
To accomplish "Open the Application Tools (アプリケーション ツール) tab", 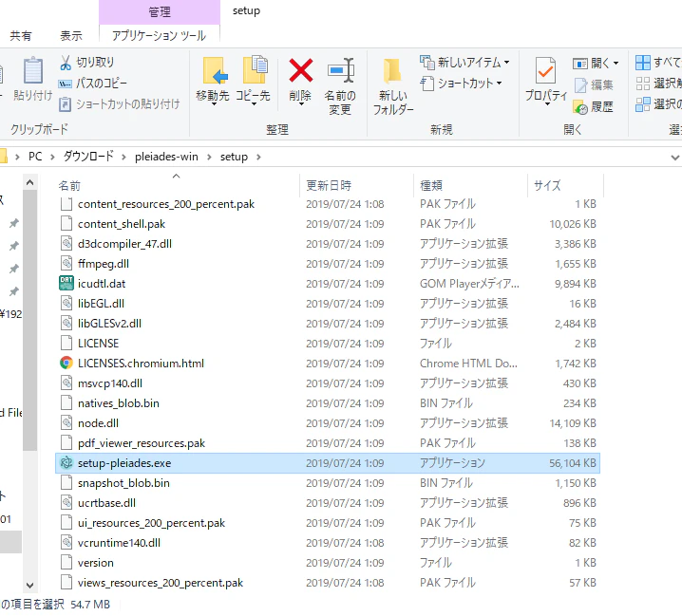I will tap(160, 36).
